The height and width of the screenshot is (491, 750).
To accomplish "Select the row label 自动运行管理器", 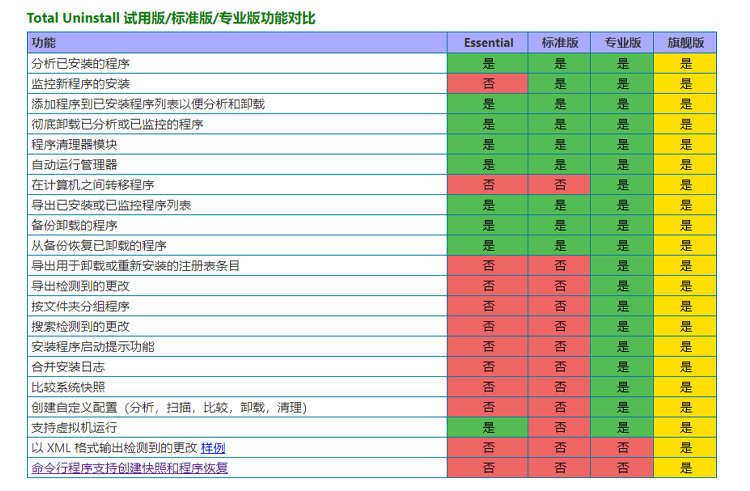I will (74, 164).
